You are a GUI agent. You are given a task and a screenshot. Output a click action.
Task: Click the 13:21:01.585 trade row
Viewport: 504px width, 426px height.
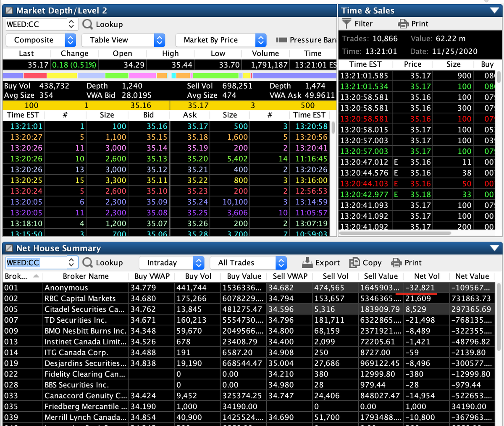click(417, 76)
